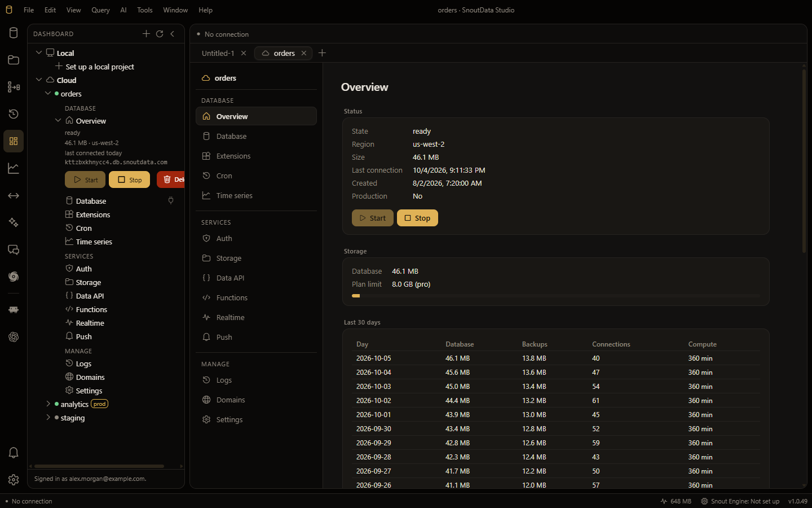Open Extensions in the orders page navigation

pyautogui.click(x=256, y=156)
